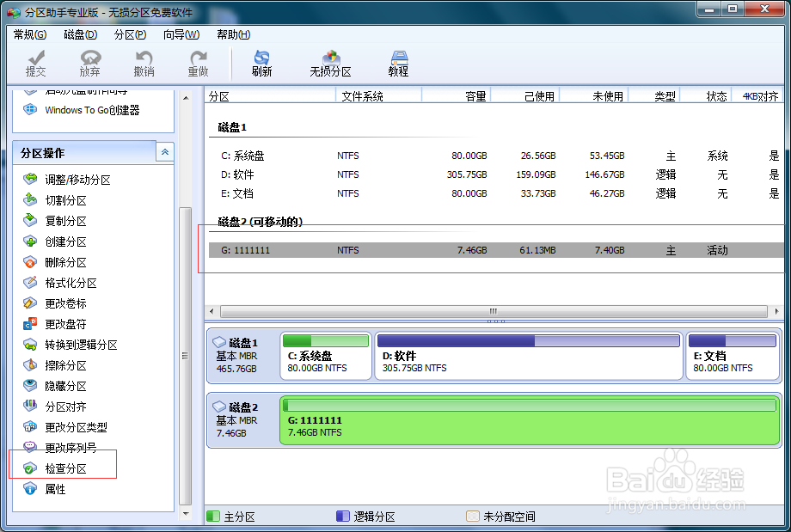Click the 放弃 (discard) toolbar icon

89,64
